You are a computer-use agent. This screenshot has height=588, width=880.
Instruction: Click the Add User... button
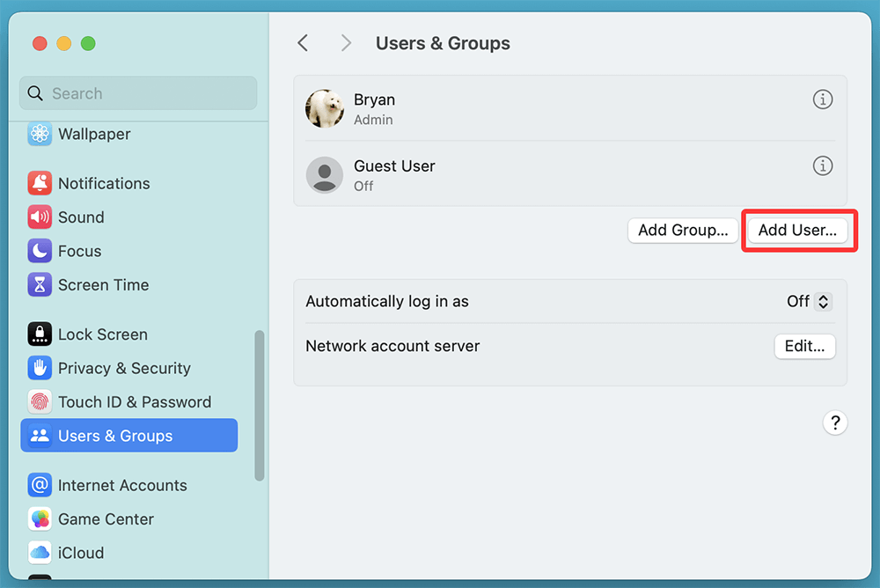797,230
